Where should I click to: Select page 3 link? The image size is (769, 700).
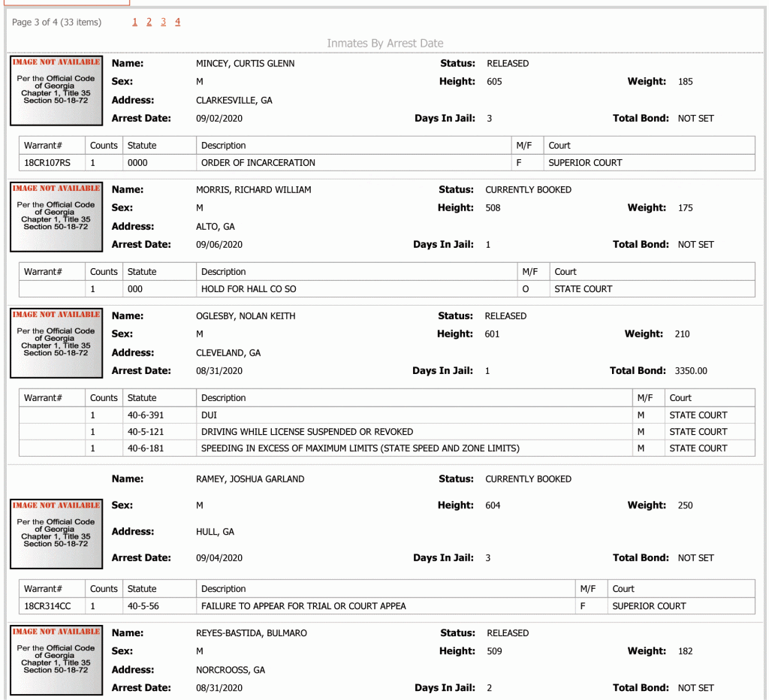coord(163,22)
